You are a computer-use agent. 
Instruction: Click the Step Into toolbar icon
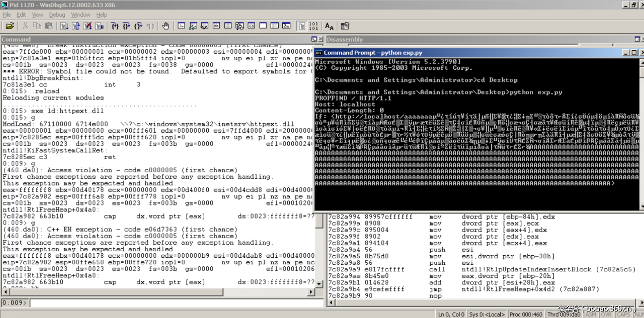pos(115,26)
